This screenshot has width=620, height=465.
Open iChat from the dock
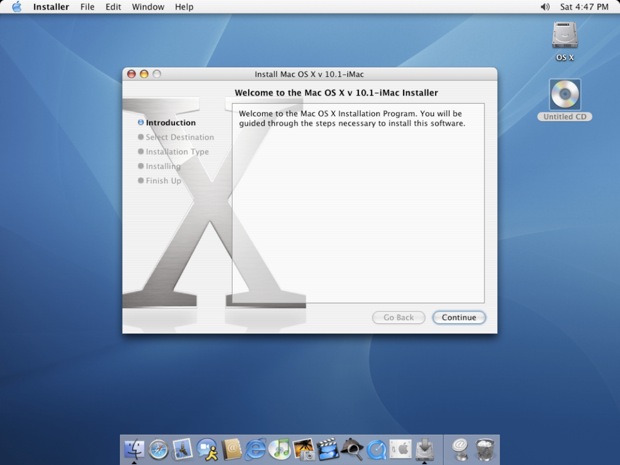(207, 450)
